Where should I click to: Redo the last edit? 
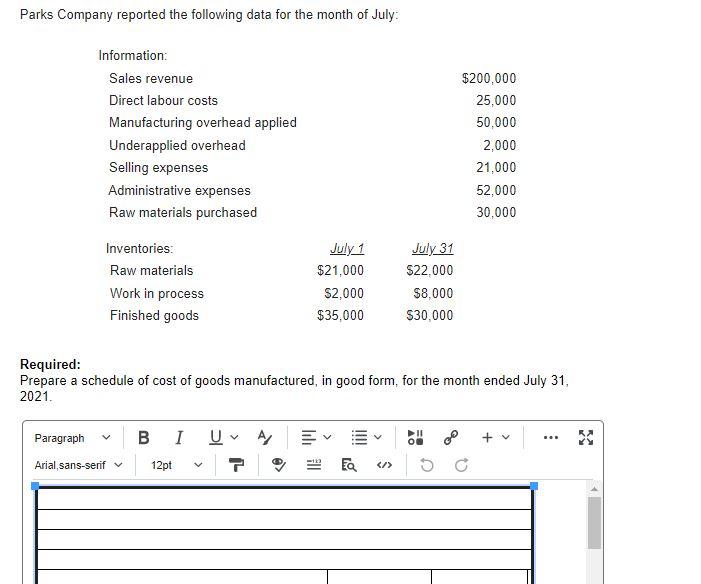461,466
